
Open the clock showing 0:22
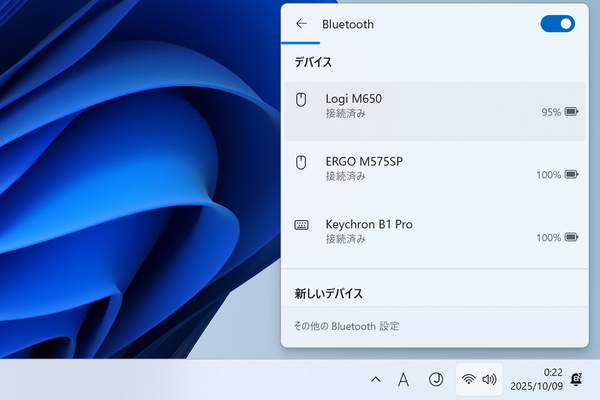pos(553,372)
